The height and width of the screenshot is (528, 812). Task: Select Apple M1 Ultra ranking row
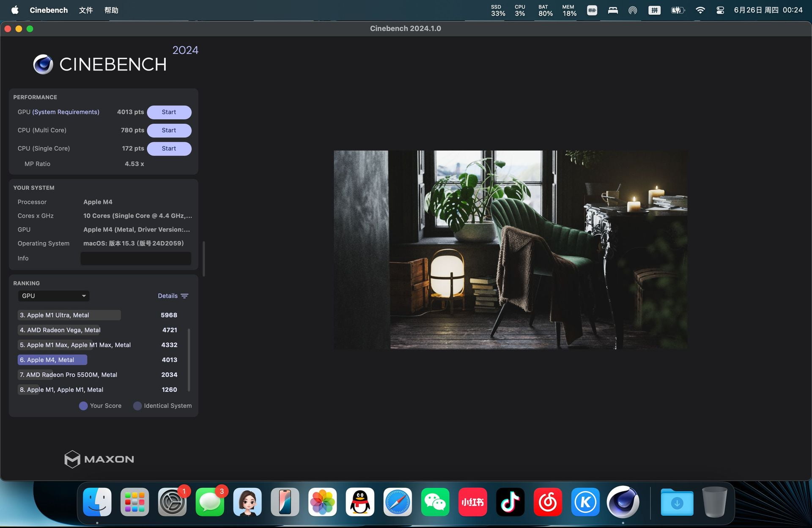pos(98,315)
